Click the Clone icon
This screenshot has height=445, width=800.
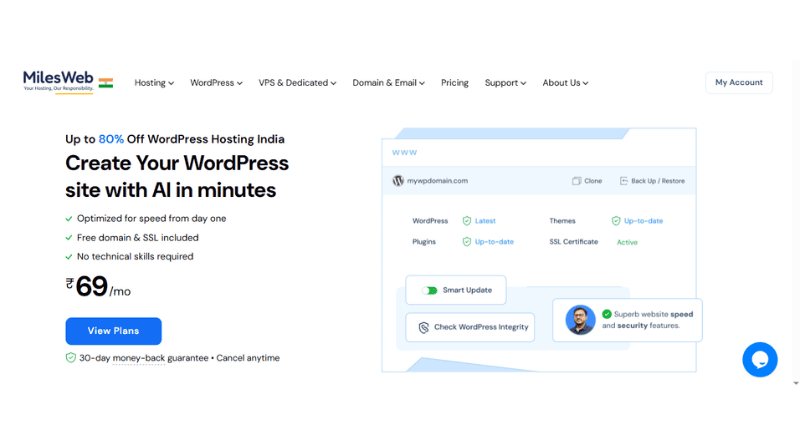[577, 181]
